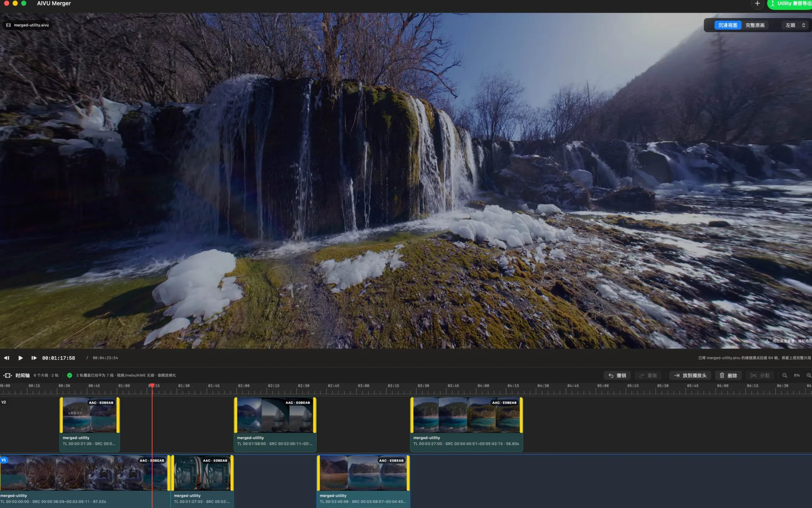Viewport: 812px width, 508px height.
Task: Click the 04:00 mark on the timeline ruler
Action: (483, 386)
